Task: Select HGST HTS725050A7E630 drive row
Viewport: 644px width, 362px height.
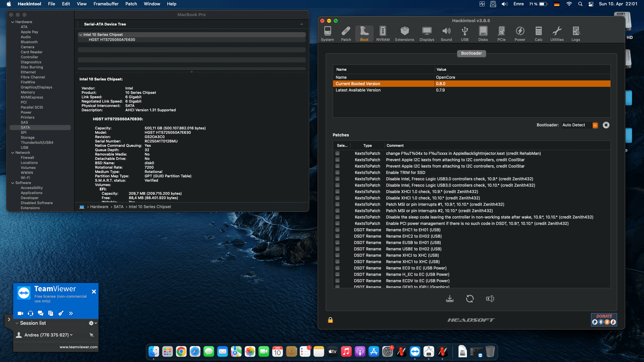Action: [192, 40]
